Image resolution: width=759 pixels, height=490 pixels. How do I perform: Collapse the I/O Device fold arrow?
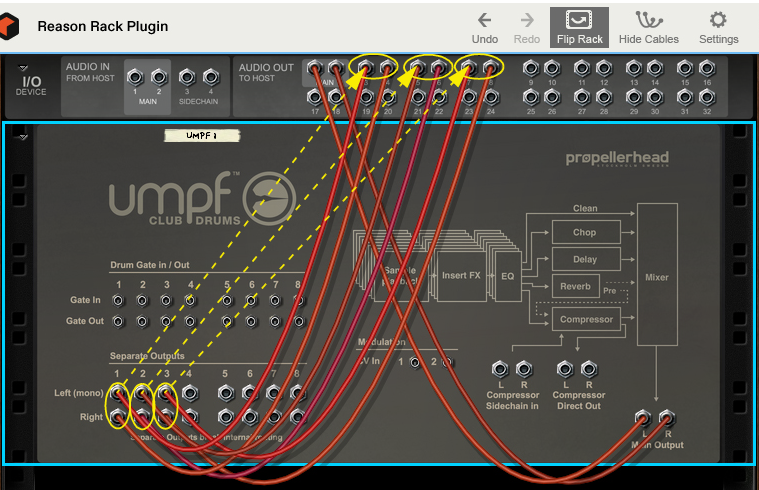click(23, 68)
